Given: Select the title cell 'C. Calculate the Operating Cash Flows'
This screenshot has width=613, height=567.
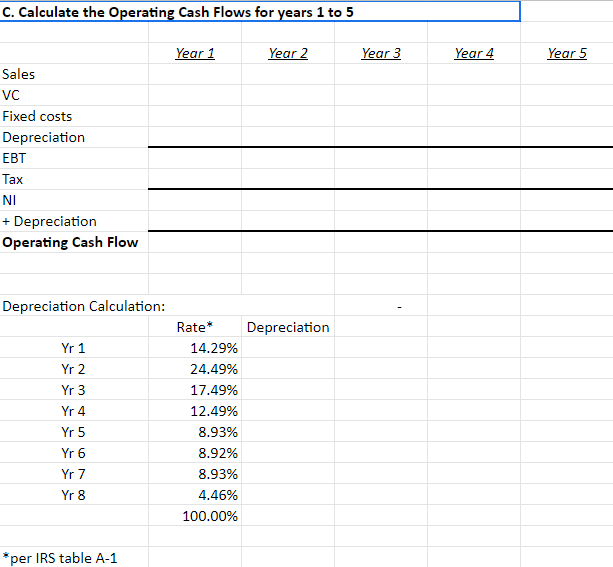Looking at the screenshot, I should [260, 12].
